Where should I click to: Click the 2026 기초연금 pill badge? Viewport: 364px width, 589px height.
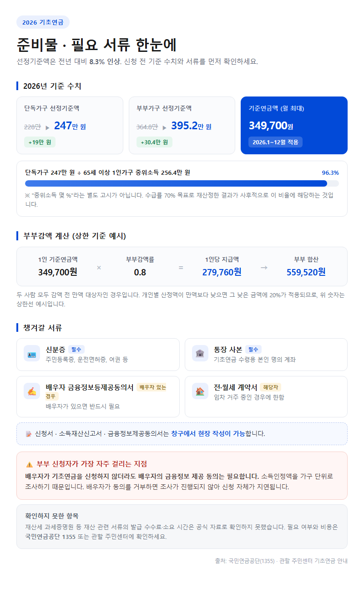pos(43,22)
